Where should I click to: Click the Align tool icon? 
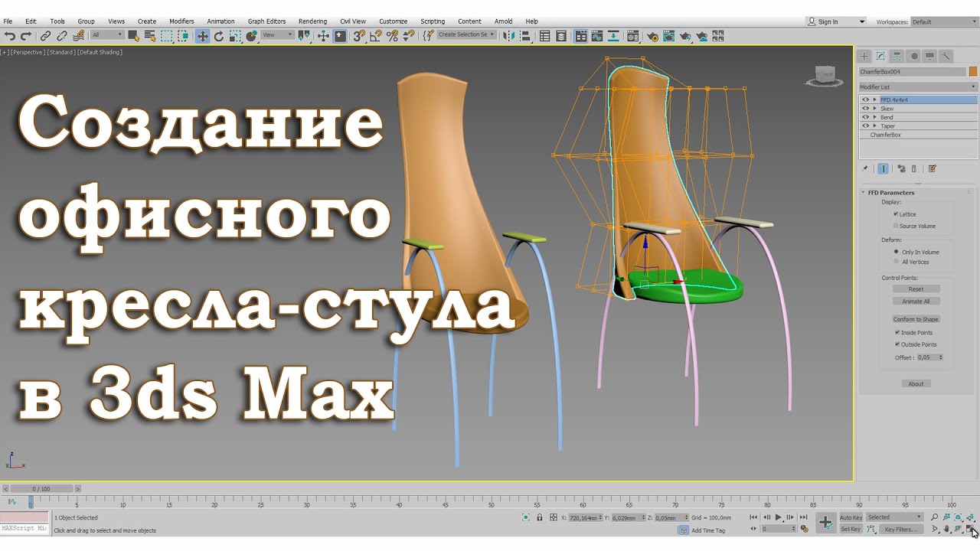[526, 35]
